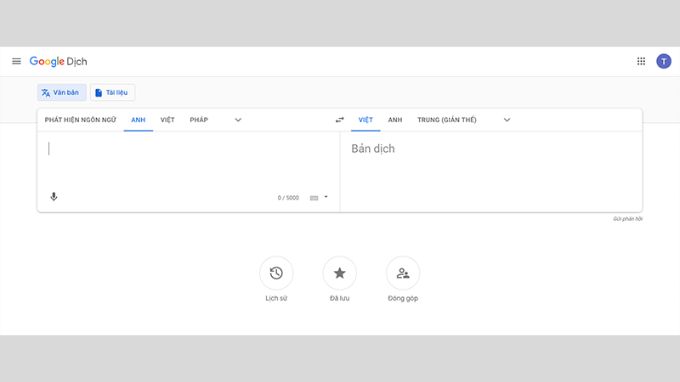Open Đóng góp contribute icon
Viewport: 680px width, 382px height.
[x=403, y=273]
